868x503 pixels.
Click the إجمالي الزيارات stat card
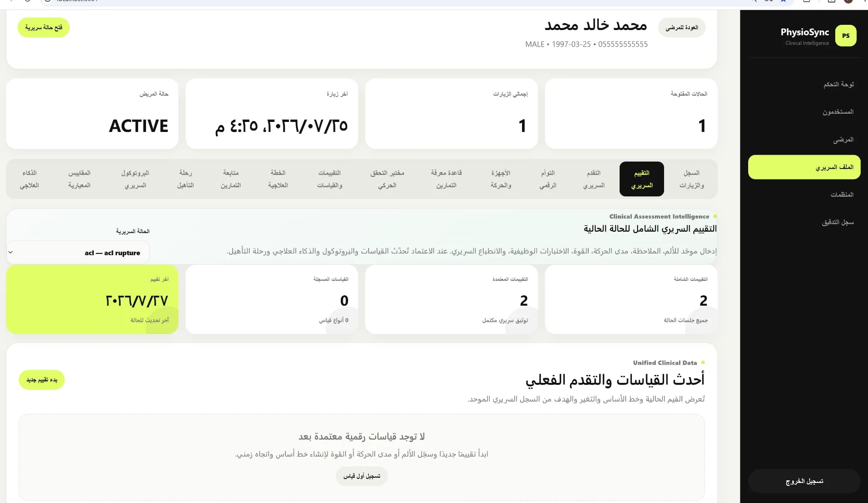pyautogui.click(x=451, y=114)
